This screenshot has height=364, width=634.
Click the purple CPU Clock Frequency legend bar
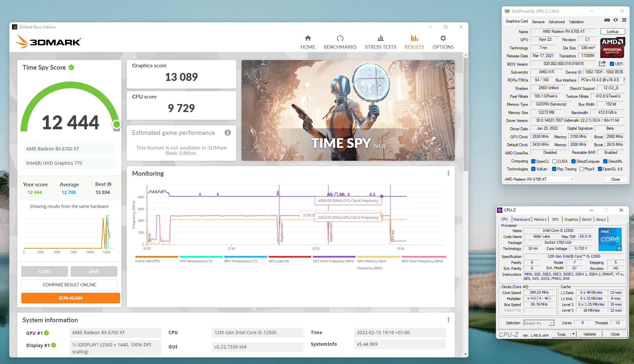click(334, 257)
